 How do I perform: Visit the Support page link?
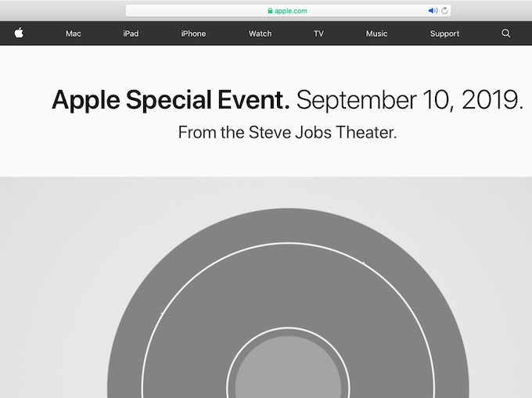(x=444, y=34)
